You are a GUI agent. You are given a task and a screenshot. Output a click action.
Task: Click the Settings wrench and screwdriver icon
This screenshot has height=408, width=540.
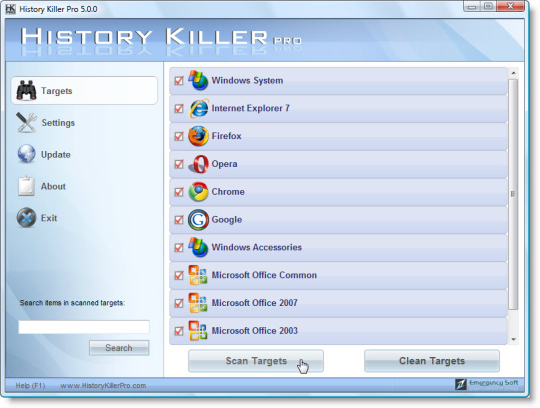tap(26, 122)
